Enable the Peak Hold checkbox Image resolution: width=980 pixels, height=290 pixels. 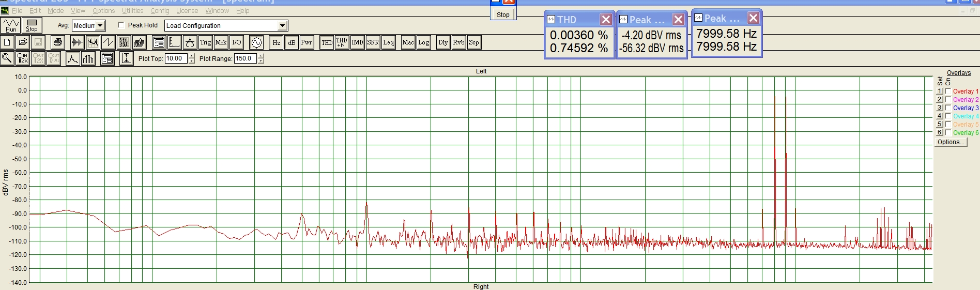(121, 25)
